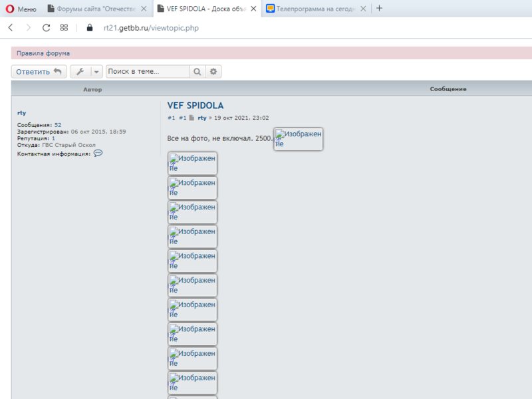The width and height of the screenshot is (532, 399).
Task: Open the eighth image in the column
Action: tap(192, 334)
